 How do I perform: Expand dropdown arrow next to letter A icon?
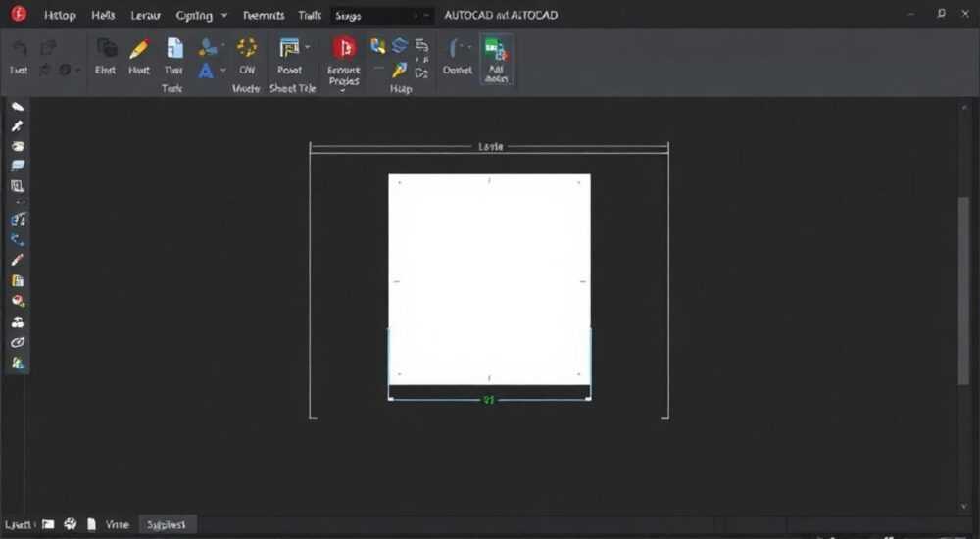(x=223, y=70)
